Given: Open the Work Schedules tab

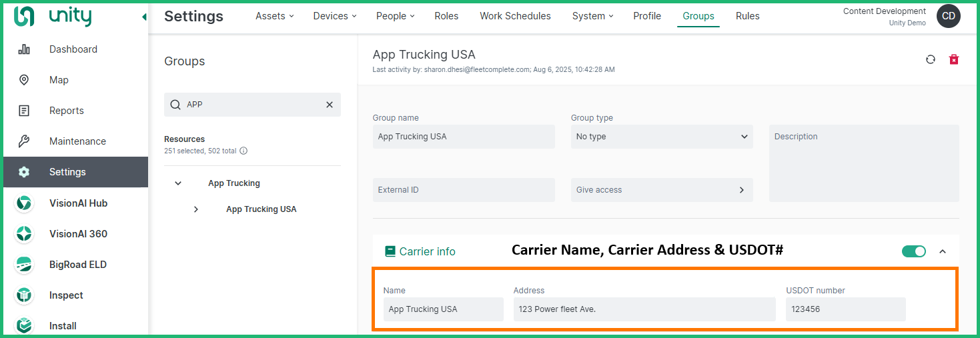Looking at the screenshot, I should pos(515,16).
